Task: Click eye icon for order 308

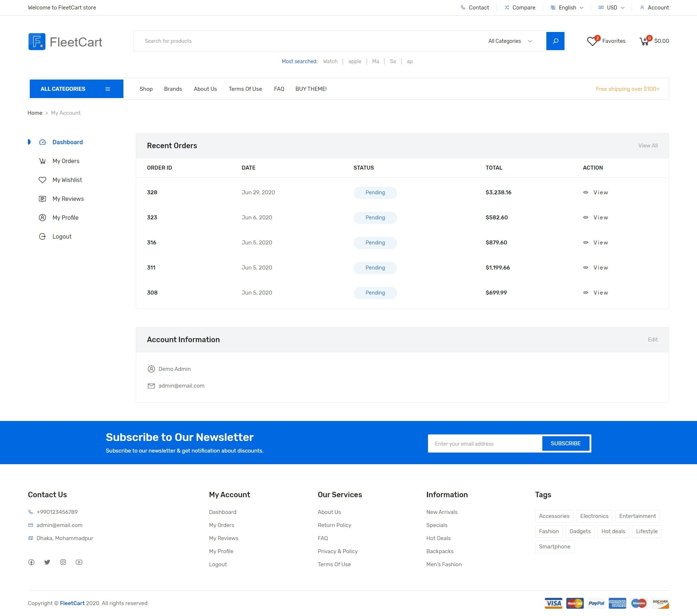Action: click(586, 293)
